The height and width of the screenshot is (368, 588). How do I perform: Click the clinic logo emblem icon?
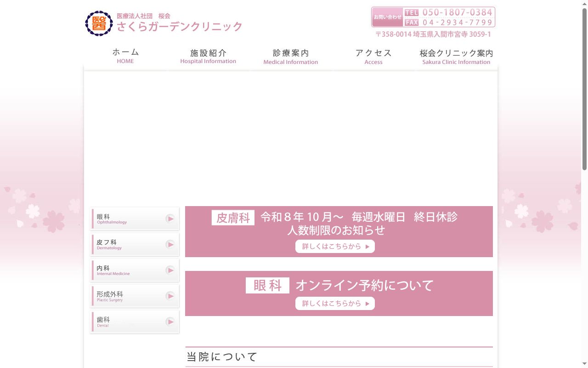(99, 23)
